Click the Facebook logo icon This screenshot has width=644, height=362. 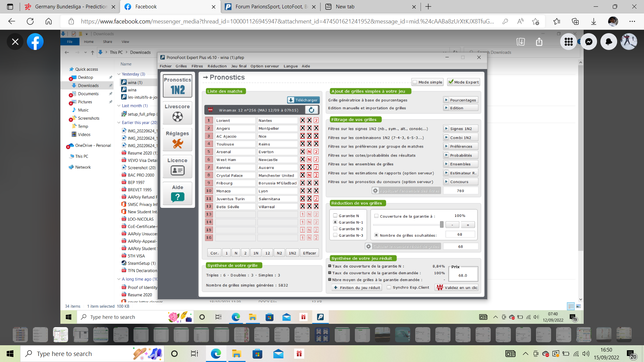tap(35, 42)
